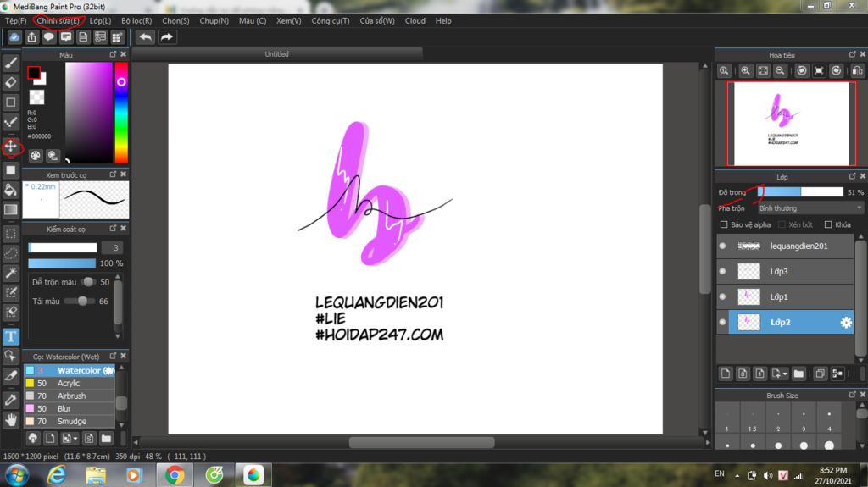Undock the Lớp layer panel
The height and width of the screenshot is (487, 868).
(x=852, y=176)
